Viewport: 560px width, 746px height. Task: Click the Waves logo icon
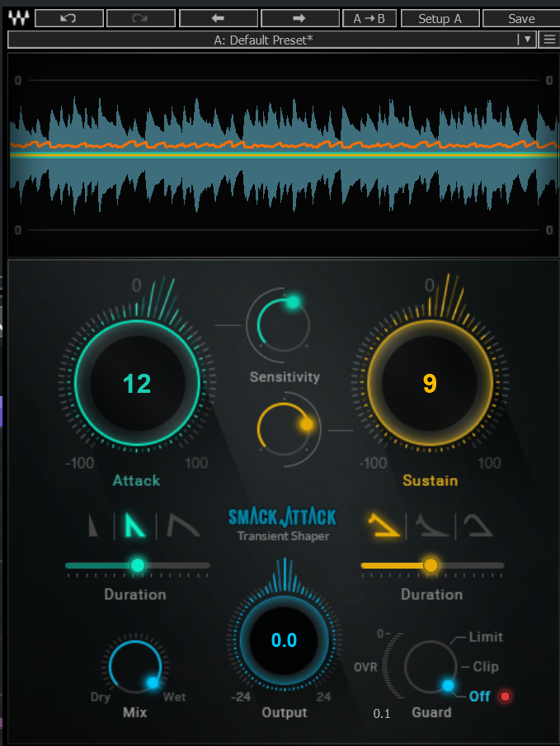click(x=19, y=18)
